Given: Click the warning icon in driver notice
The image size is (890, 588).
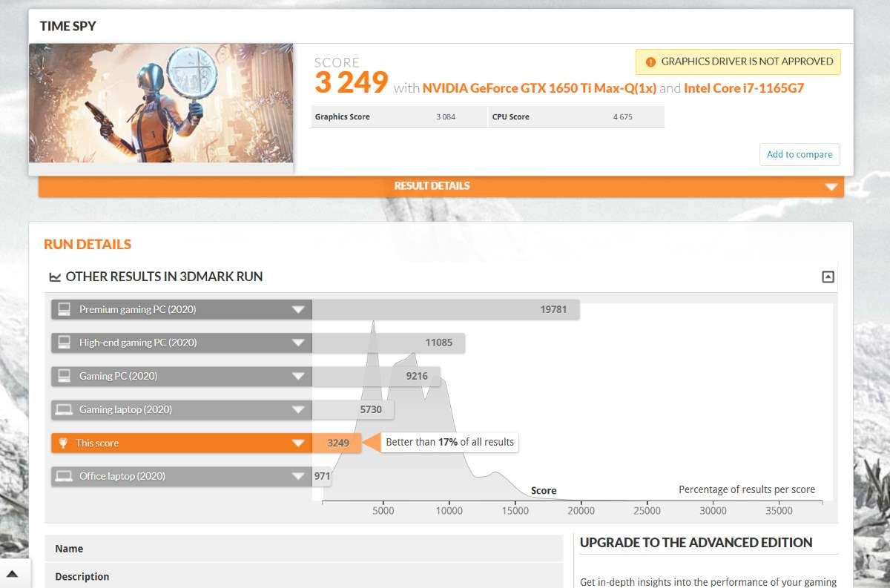Looking at the screenshot, I should pyautogui.click(x=650, y=62).
